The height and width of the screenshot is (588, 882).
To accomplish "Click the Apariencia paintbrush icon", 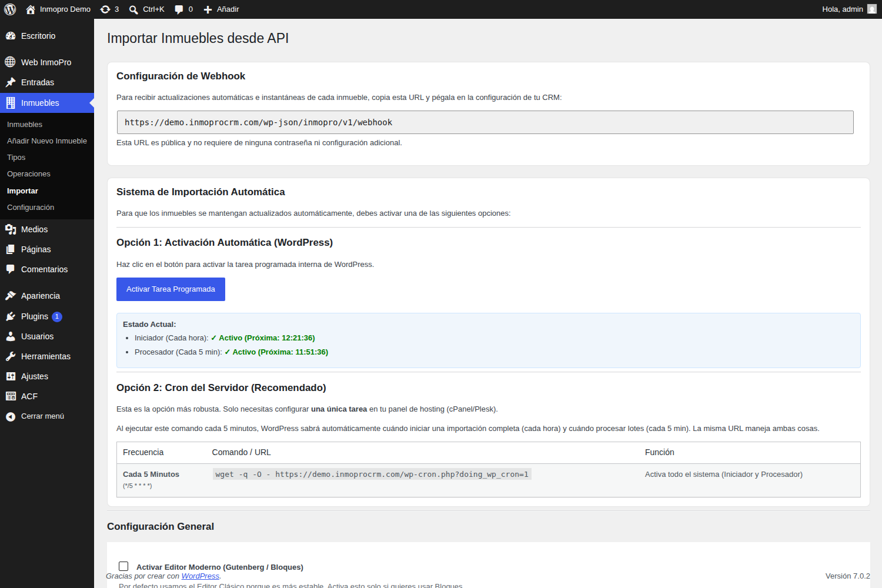I will click(x=11, y=296).
